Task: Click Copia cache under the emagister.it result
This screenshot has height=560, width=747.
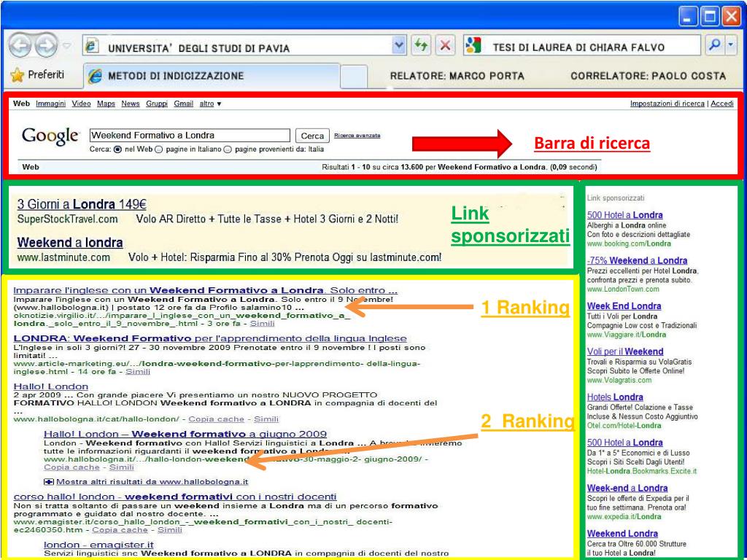Action: click(x=120, y=529)
